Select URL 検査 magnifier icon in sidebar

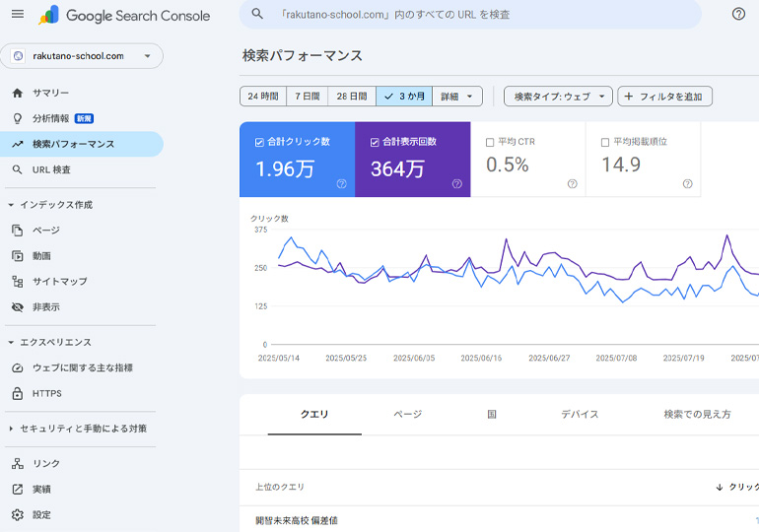(x=17, y=169)
